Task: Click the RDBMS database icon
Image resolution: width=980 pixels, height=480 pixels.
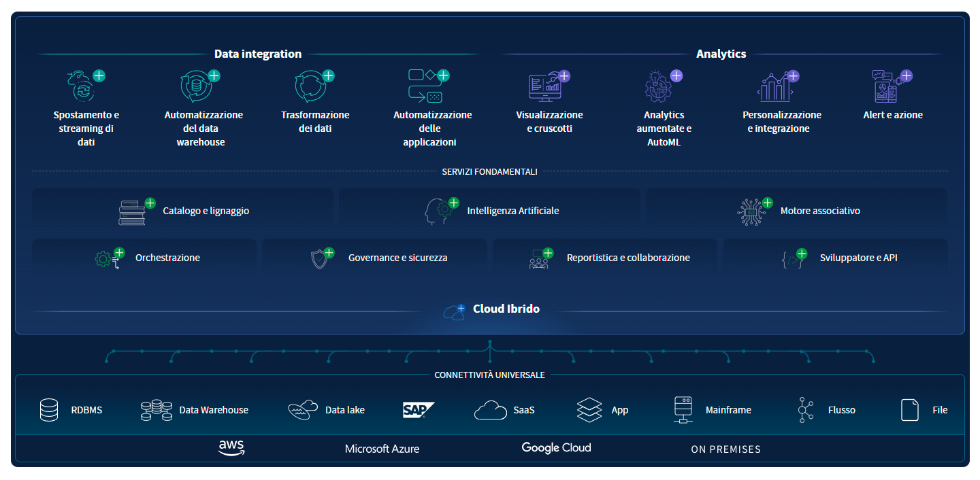Action: pos(49,410)
